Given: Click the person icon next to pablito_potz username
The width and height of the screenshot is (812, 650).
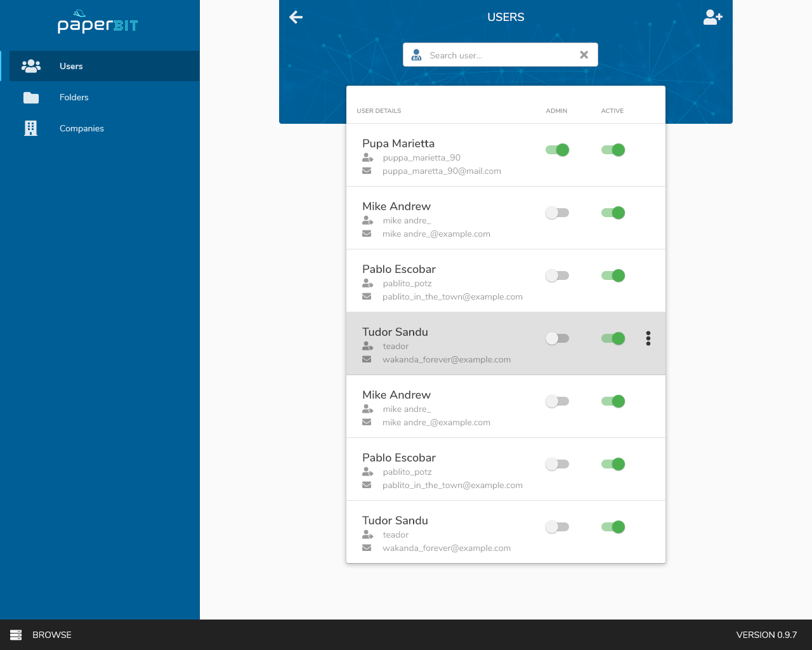Looking at the screenshot, I should click(x=367, y=283).
